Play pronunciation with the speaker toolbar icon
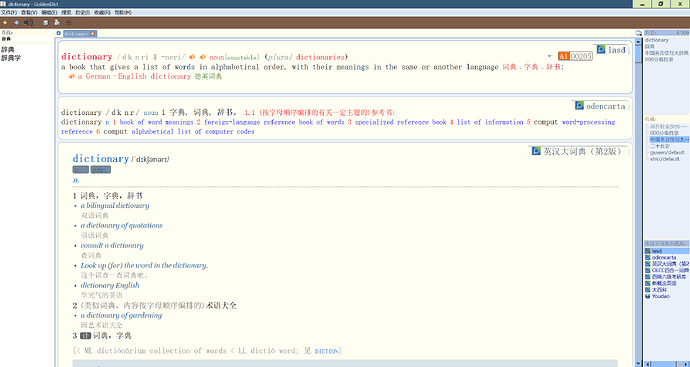 point(29,22)
